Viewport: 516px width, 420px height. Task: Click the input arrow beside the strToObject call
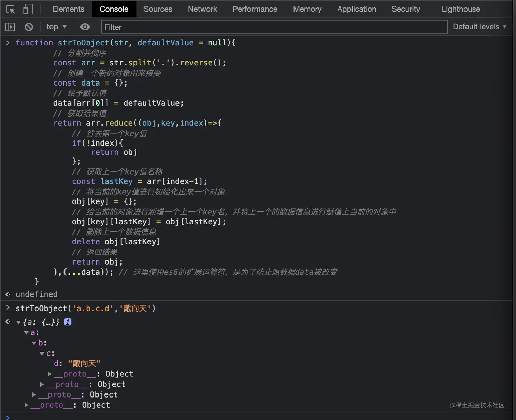(x=8, y=308)
